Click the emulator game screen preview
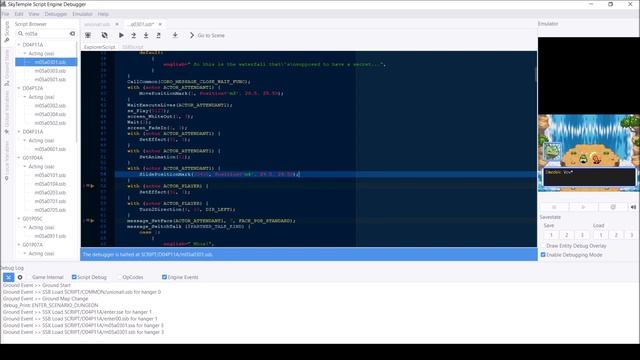640x360 pixels. pos(589,114)
